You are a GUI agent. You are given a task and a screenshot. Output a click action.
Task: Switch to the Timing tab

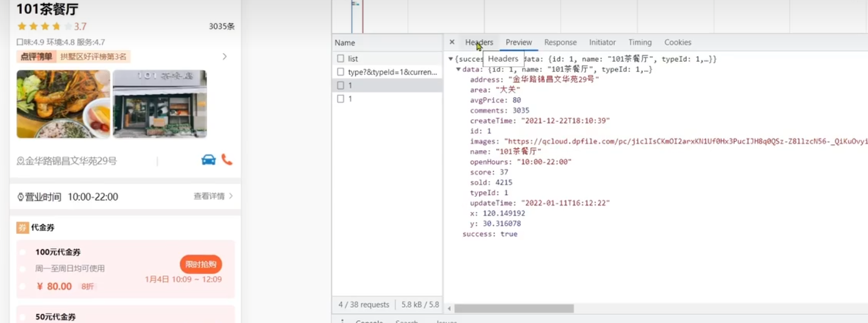(640, 42)
